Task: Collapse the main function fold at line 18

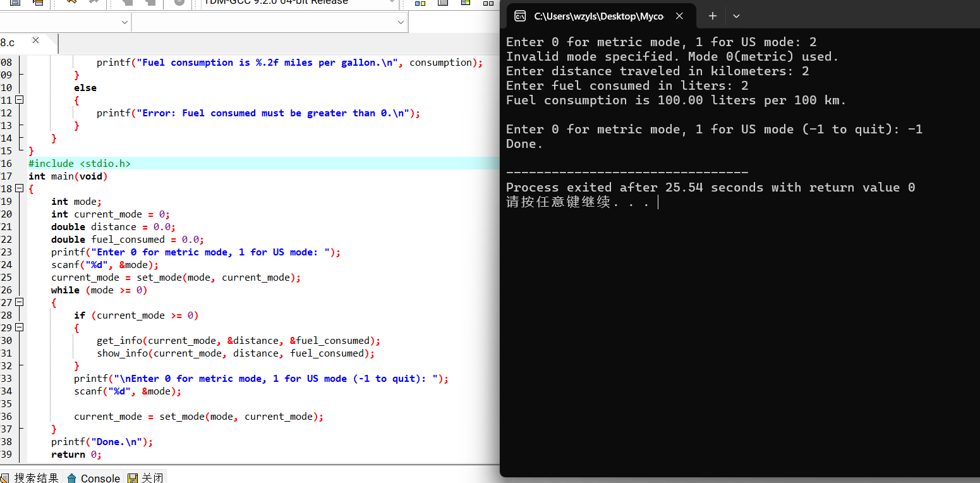Action: (x=20, y=188)
